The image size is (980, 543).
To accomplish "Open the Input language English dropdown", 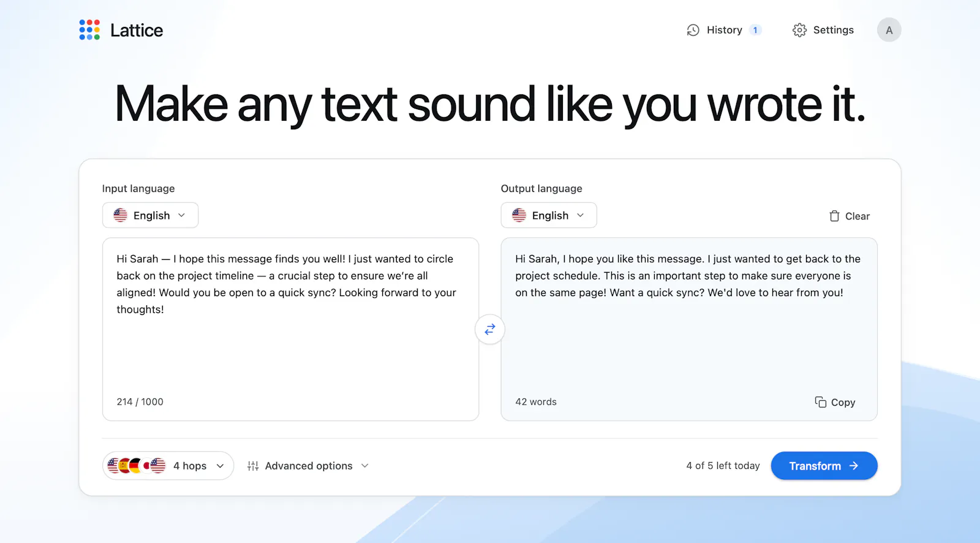I will (x=150, y=215).
